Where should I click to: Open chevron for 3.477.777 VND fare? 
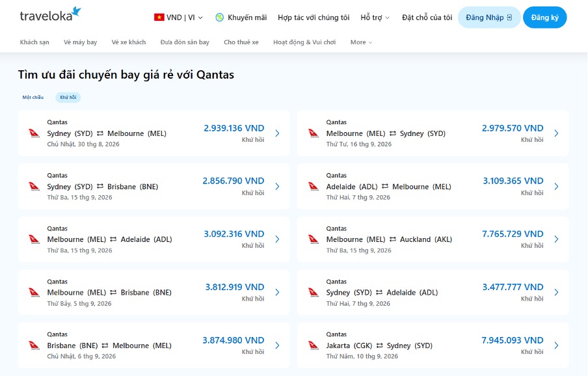(x=557, y=292)
